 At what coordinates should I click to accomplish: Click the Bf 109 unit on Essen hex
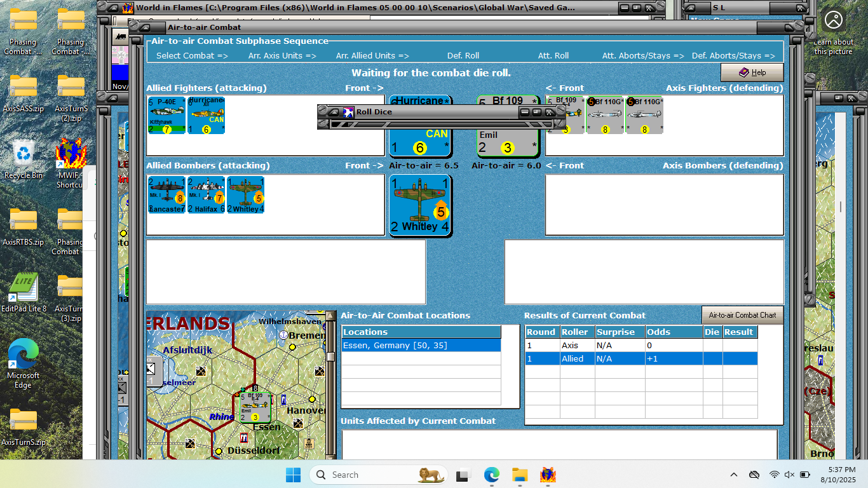coord(255,407)
